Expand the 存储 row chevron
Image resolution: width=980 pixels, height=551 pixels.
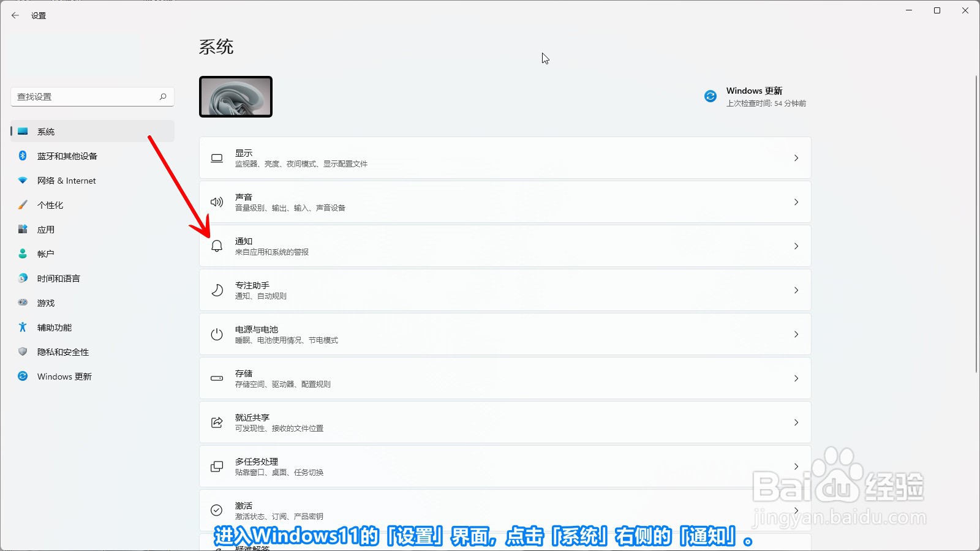click(796, 378)
